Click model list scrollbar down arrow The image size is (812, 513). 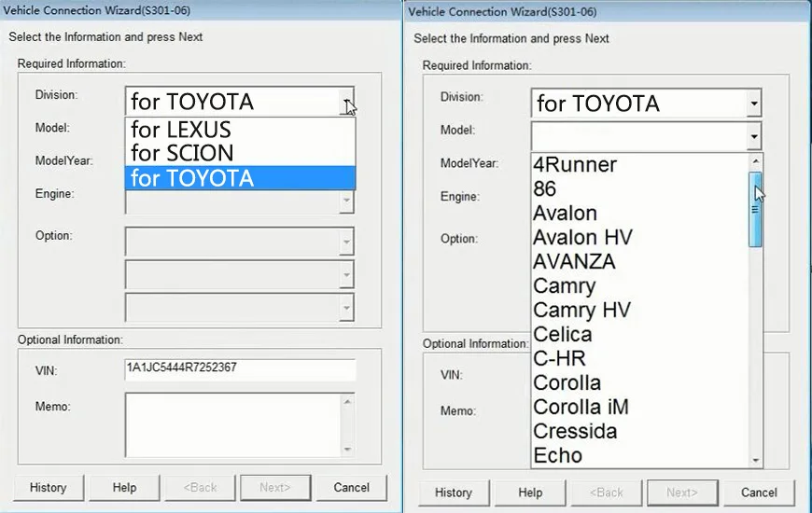coord(756,460)
